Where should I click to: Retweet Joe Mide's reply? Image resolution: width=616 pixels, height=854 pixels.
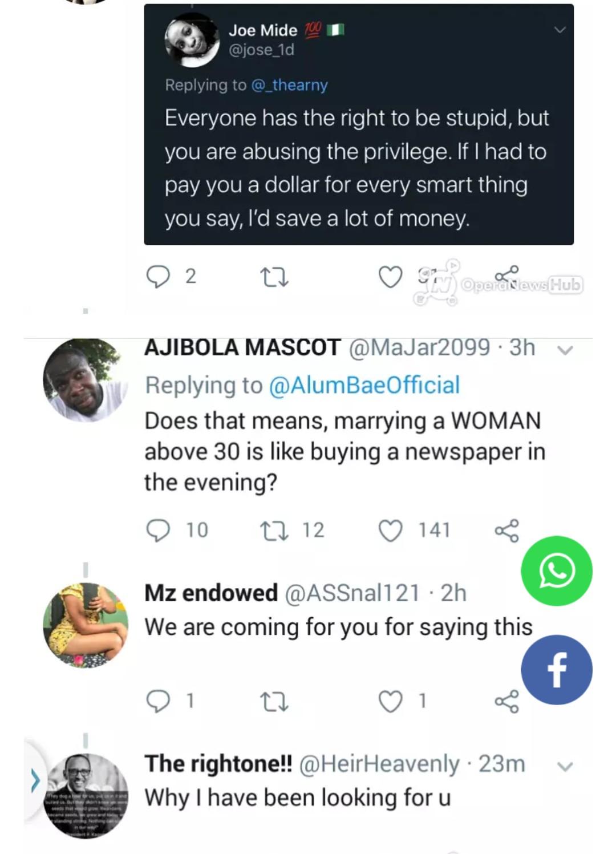click(x=274, y=277)
